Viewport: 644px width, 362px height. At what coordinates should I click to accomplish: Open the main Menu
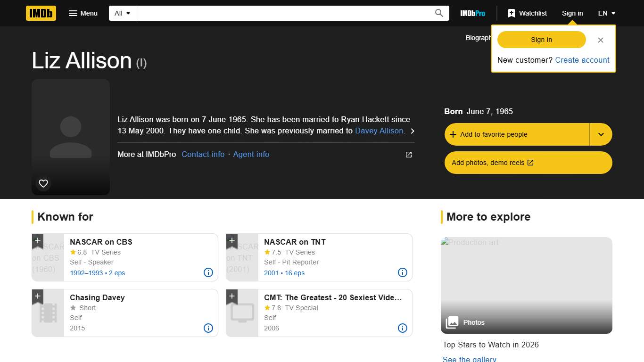[83, 13]
